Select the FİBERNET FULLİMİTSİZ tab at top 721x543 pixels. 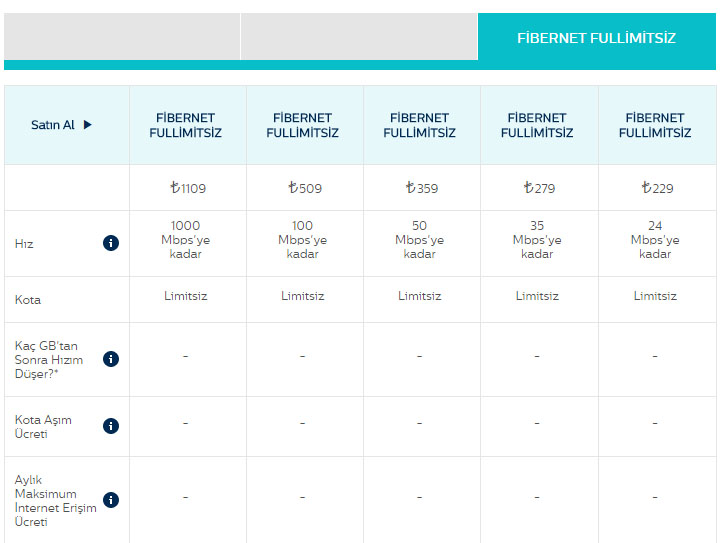[596, 38]
